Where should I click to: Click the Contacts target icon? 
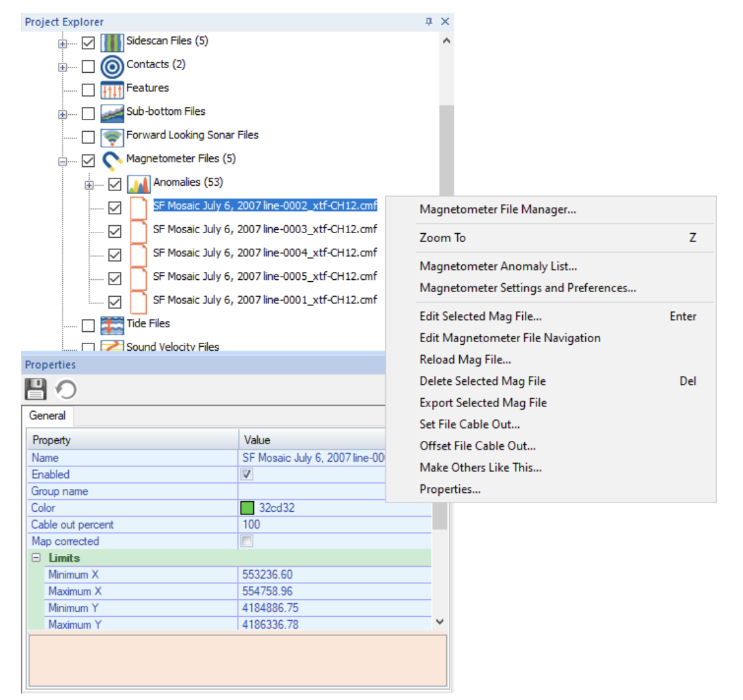click(112, 66)
